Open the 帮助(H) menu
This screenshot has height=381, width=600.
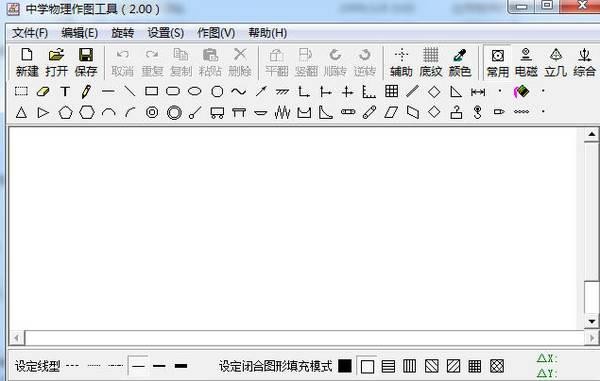coord(267,33)
